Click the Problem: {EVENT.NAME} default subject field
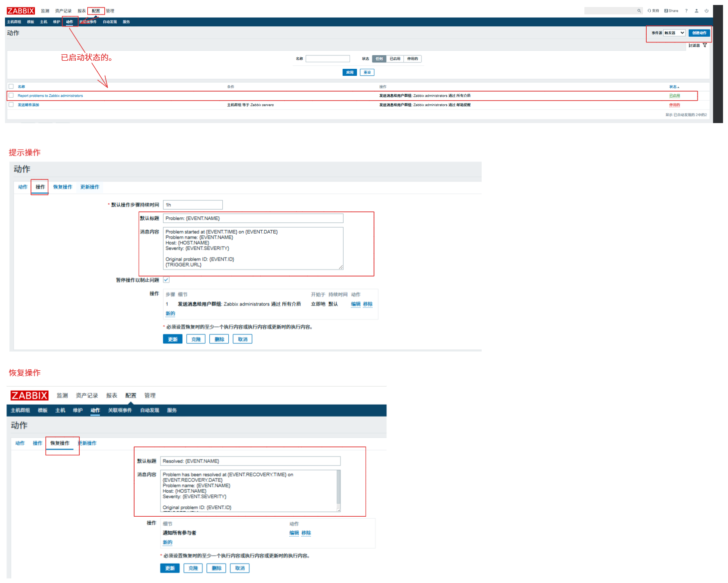The width and height of the screenshot is (728, 583). point(253,218)
